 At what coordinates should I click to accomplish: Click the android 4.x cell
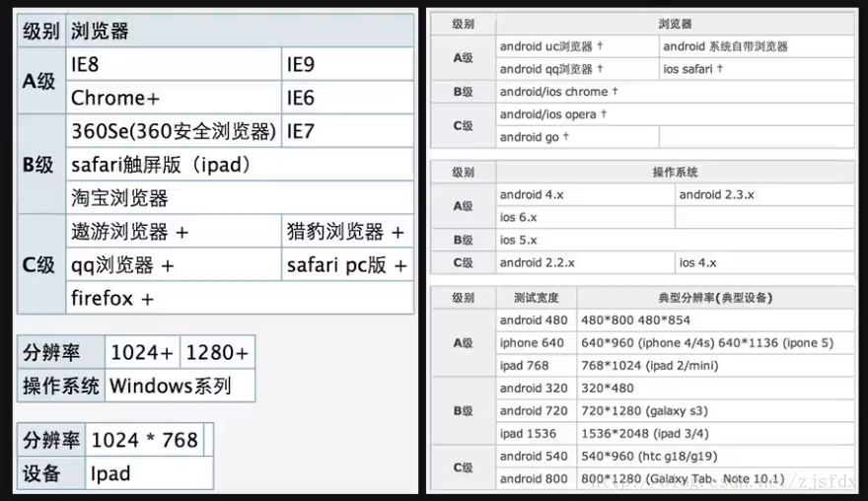coord(585,195)
